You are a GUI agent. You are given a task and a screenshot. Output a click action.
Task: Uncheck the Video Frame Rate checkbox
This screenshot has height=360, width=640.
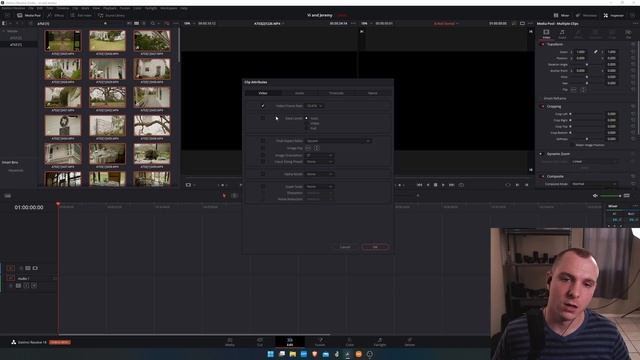(263, 106)
